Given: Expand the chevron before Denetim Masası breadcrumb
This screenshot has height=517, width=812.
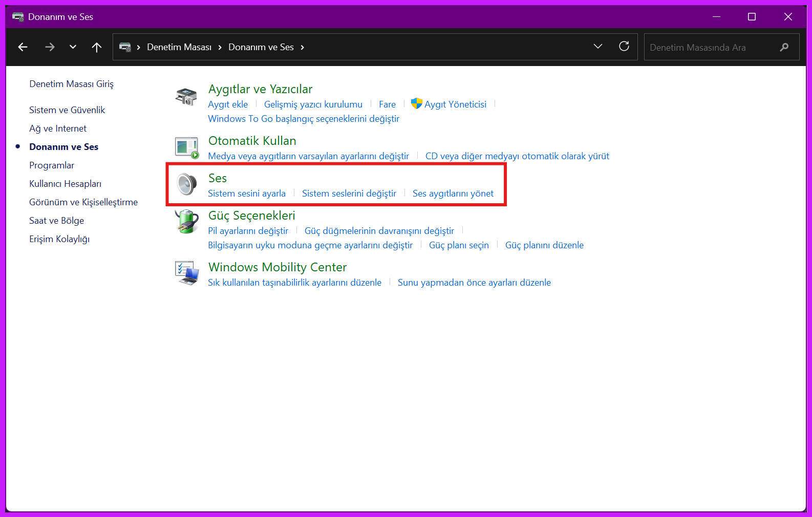Looking at the screenshot, I should pos(138,48).
